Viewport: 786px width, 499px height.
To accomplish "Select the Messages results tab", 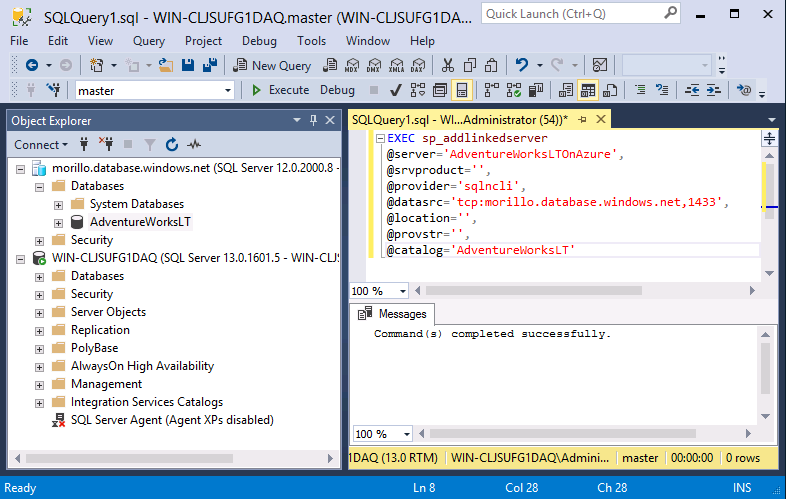I will click(x=392, y=314).
